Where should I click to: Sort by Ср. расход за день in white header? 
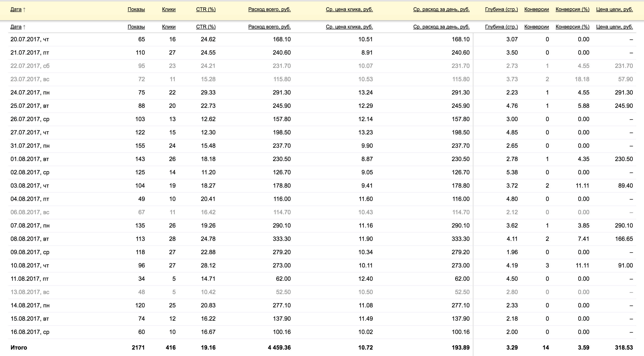click(441, 27)
